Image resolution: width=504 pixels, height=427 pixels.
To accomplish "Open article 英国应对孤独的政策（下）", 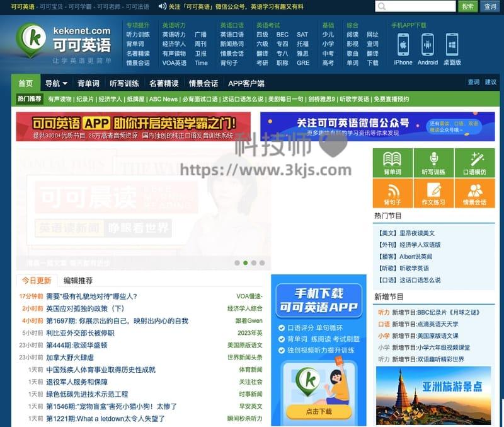I will pos(85,308).
